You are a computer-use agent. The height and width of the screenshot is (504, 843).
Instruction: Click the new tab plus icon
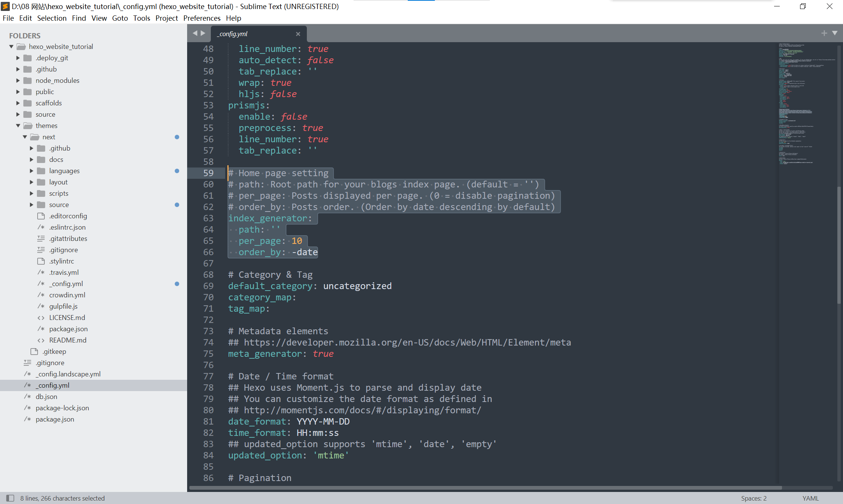pos(824,33)
